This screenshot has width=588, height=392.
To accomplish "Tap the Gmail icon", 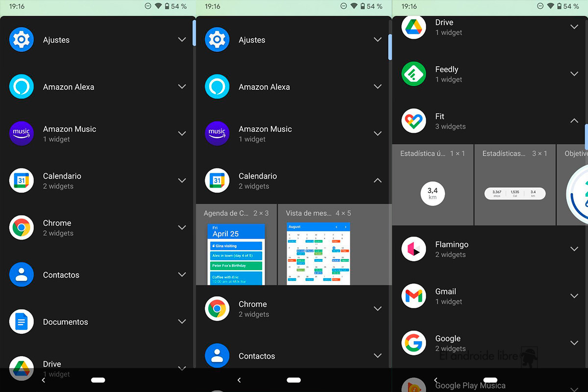I will (414, 296).
